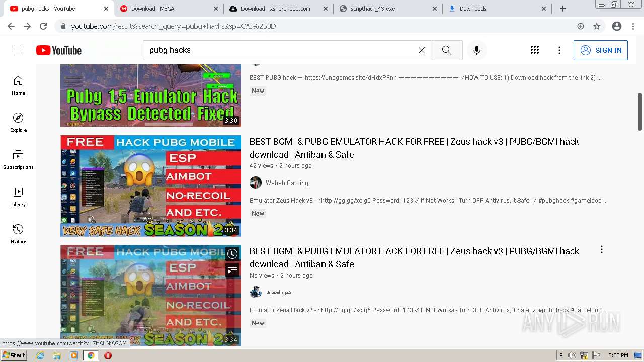Open the Windows Start menu

click(14, 355)
